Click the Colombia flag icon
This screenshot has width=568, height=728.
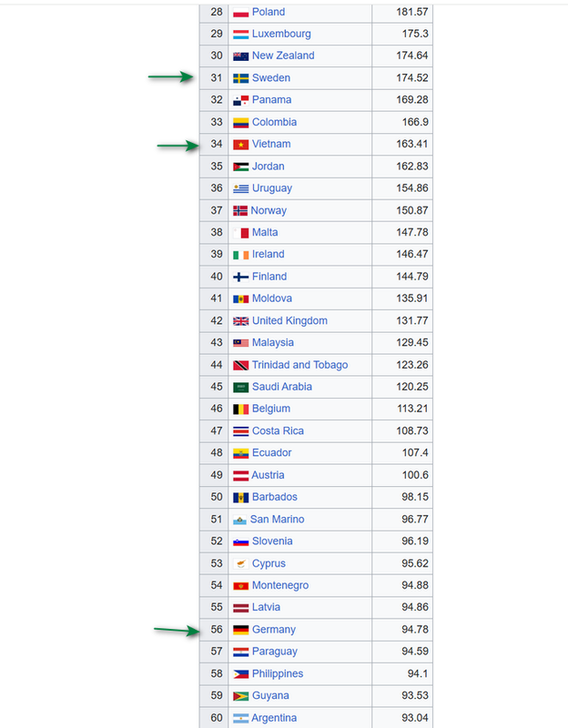240,123
